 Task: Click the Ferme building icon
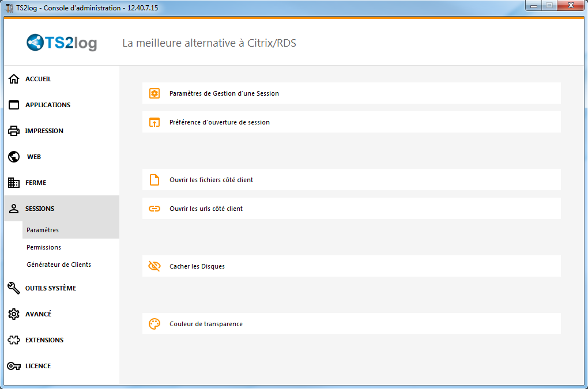(14, 183)
